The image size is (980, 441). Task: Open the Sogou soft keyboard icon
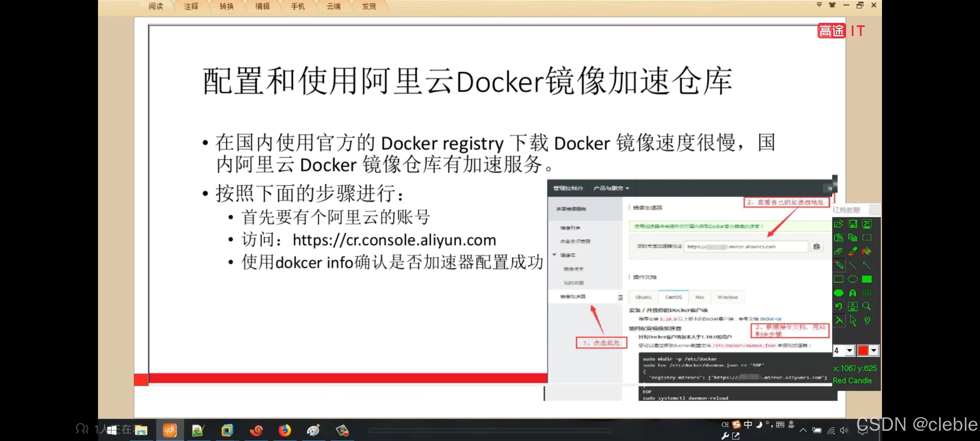[x=780, y=424]
